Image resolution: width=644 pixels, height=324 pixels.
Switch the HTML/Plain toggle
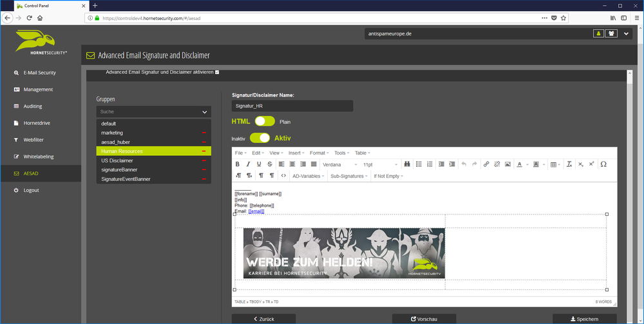[265, 121]
